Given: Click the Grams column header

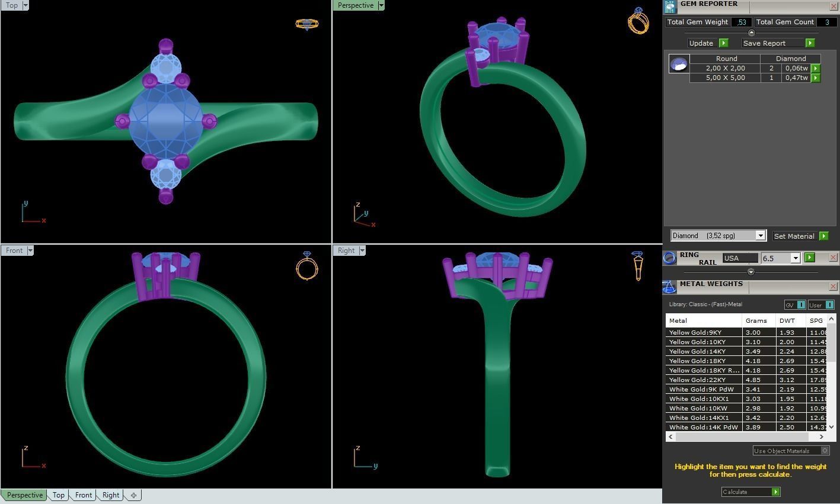Looking at the screenshot, I should (x=759, y=320).
